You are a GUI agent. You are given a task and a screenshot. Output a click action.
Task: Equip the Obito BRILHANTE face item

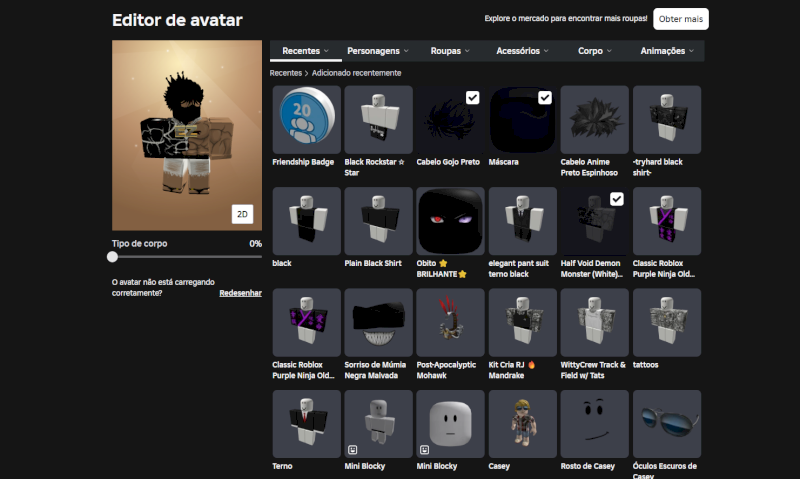coord(450,221)
